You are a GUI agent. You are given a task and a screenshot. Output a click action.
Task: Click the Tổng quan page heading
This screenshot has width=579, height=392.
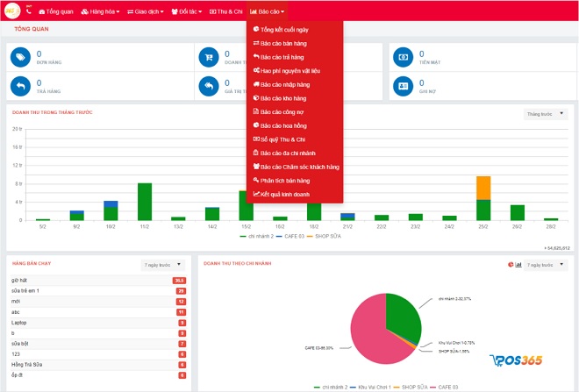[x=32, y=29]
